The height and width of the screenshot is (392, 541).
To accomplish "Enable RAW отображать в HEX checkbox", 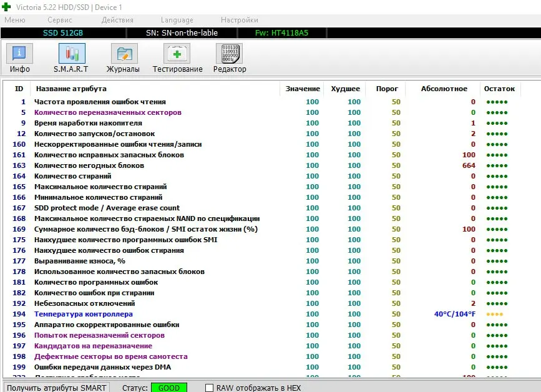I will [210, 388].
